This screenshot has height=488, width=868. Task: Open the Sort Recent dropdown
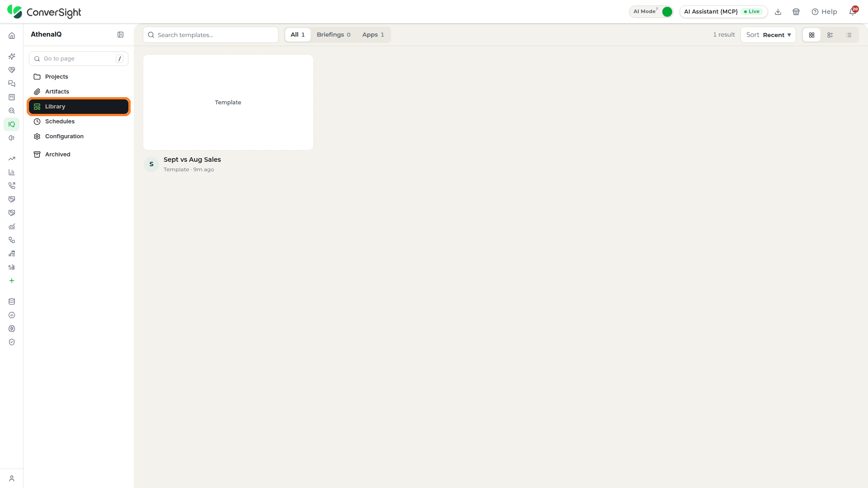(768, 35)
